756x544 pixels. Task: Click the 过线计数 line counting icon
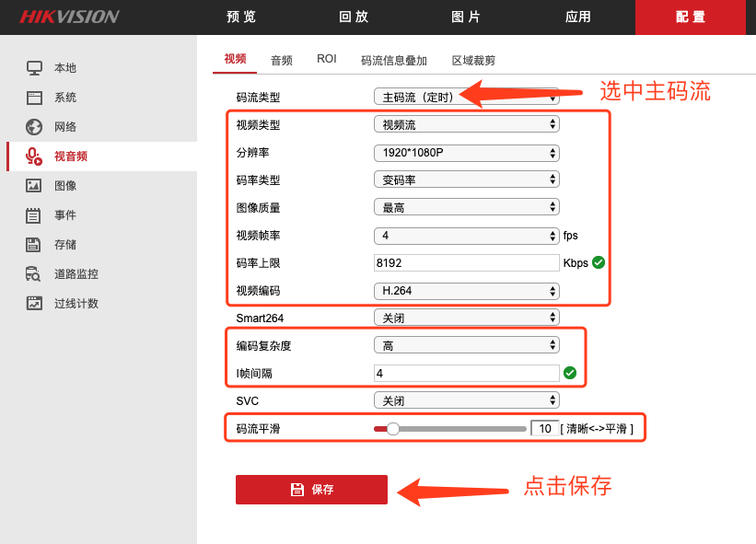pos(34,304)
